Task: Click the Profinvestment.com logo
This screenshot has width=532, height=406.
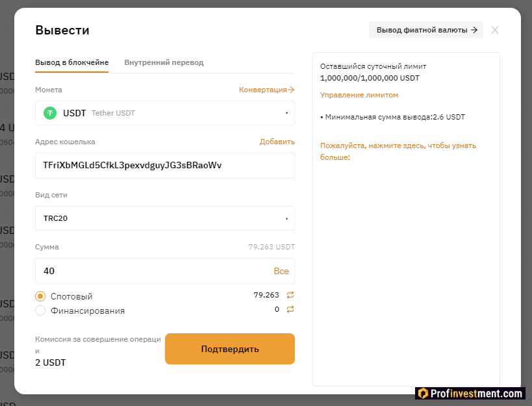Action: 470,393
